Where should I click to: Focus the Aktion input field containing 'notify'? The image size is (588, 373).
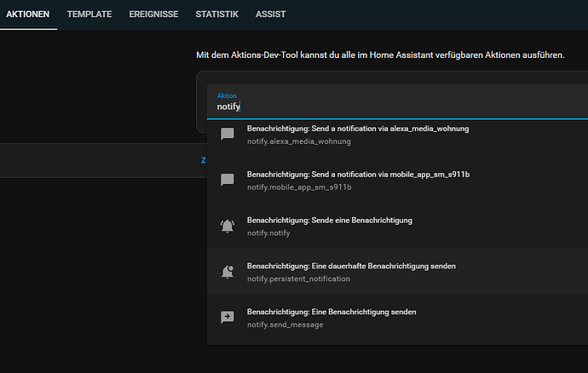coord(383,107)
